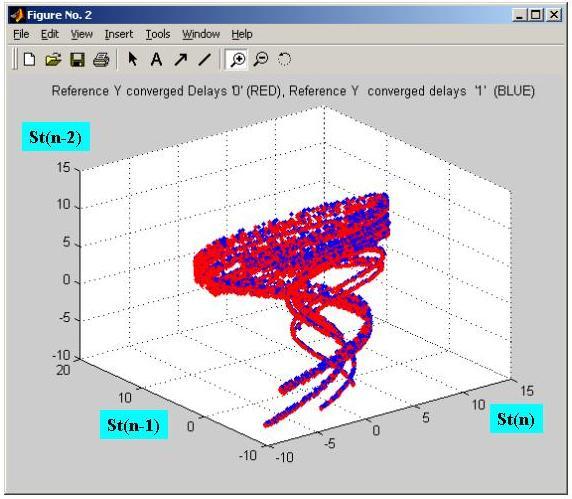The height and width of the screenshot is (499, 572).
Task: Open the File menu
Action: click(21, 34)
